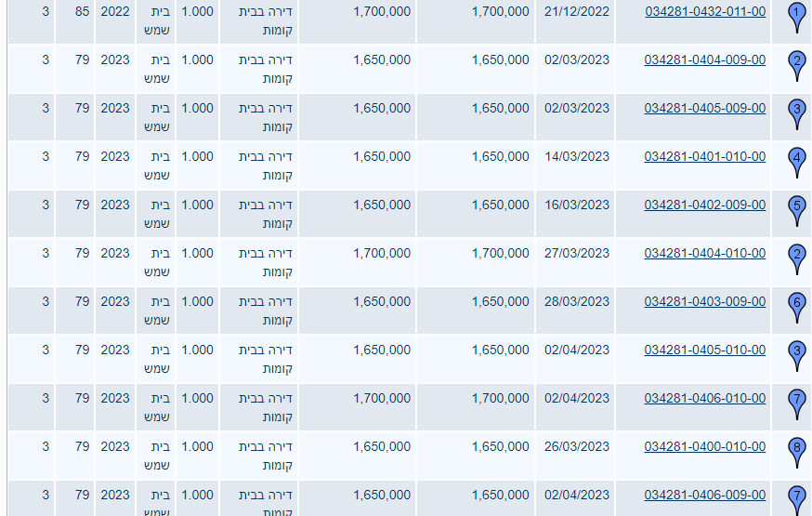Follow the 034281-0402-009-00 link

[x=705, y=205]
